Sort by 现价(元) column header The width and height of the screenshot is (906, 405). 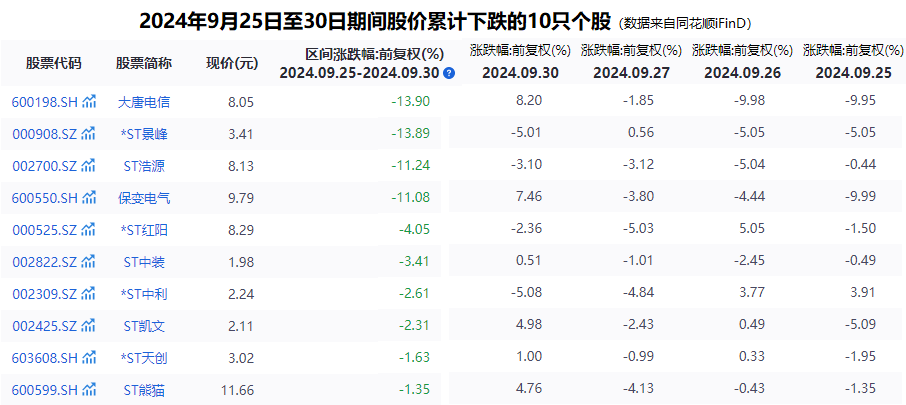tap(232, 63)
